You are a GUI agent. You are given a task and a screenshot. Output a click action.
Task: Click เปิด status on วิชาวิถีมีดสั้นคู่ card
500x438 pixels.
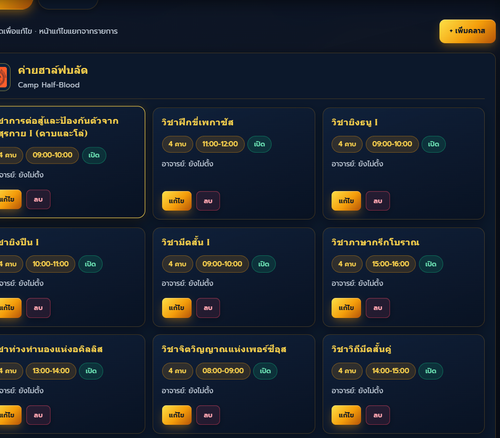[431, 371]
